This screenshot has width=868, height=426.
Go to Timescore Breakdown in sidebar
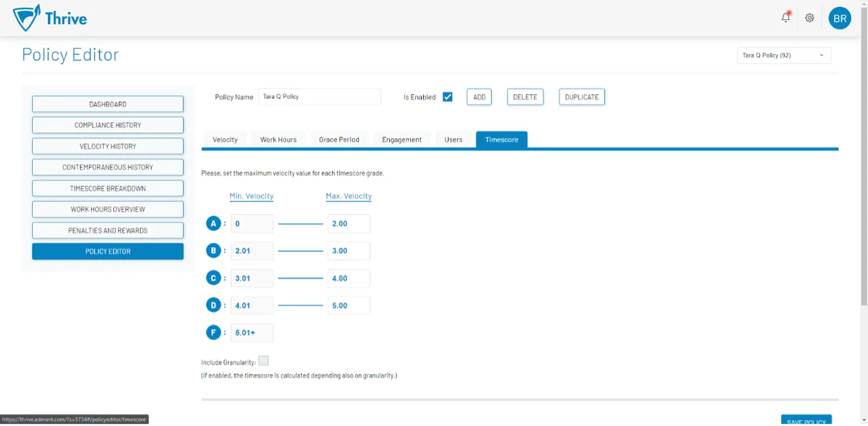(107, 188)
